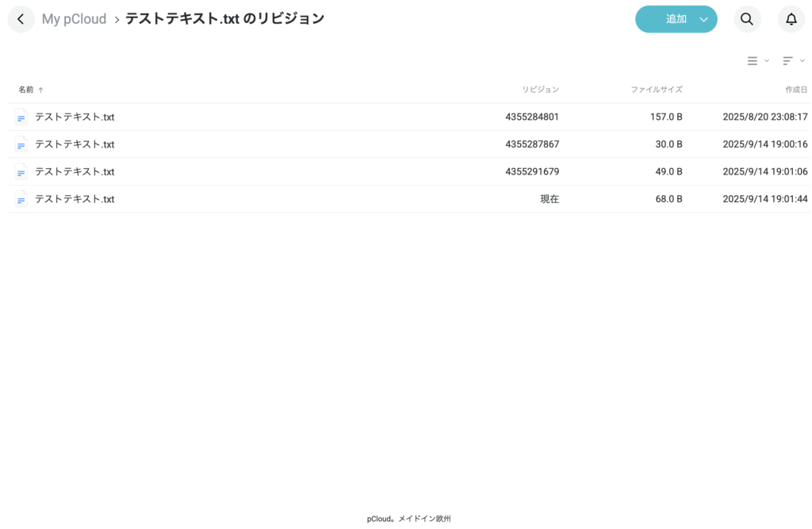
Task: Select the row showing revision 現在
Action: click(317, 199)
